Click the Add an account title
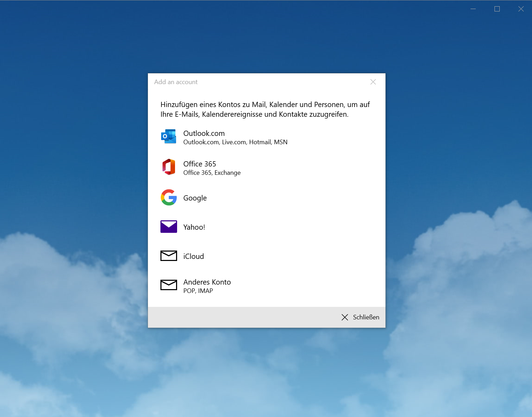 [176, 82]
